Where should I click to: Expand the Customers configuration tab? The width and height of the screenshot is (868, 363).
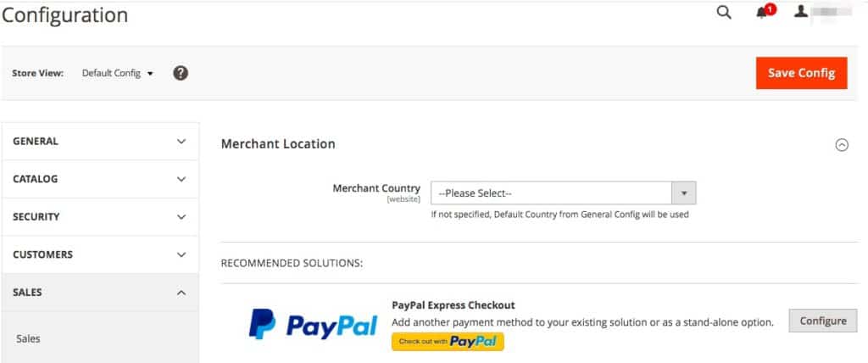click(100, 254)
